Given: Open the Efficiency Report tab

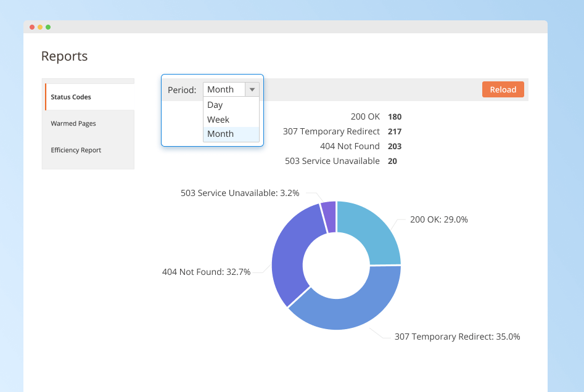Looking at the screenshot, I should click(76, 150).
